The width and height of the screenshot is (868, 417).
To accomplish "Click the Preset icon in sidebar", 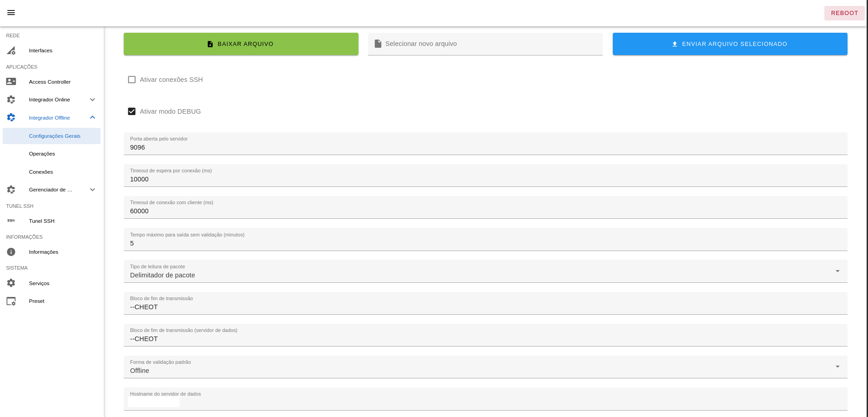I will (x=11, y=301).
